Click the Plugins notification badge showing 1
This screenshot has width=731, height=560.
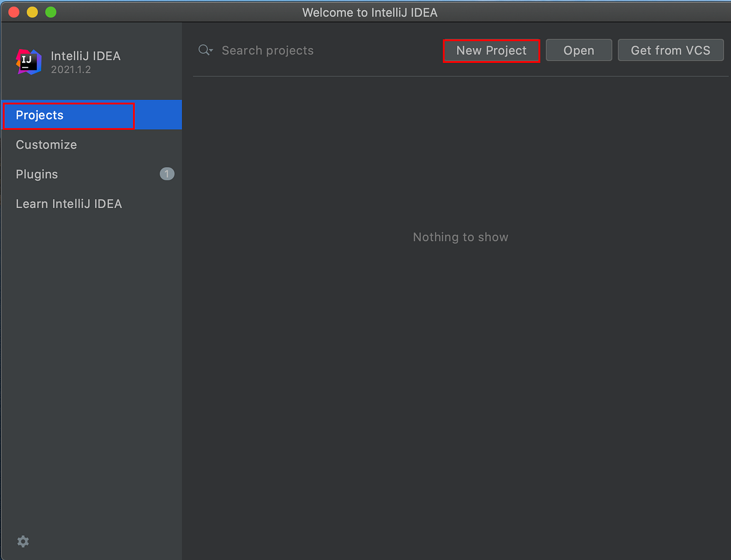coord(167,173)
